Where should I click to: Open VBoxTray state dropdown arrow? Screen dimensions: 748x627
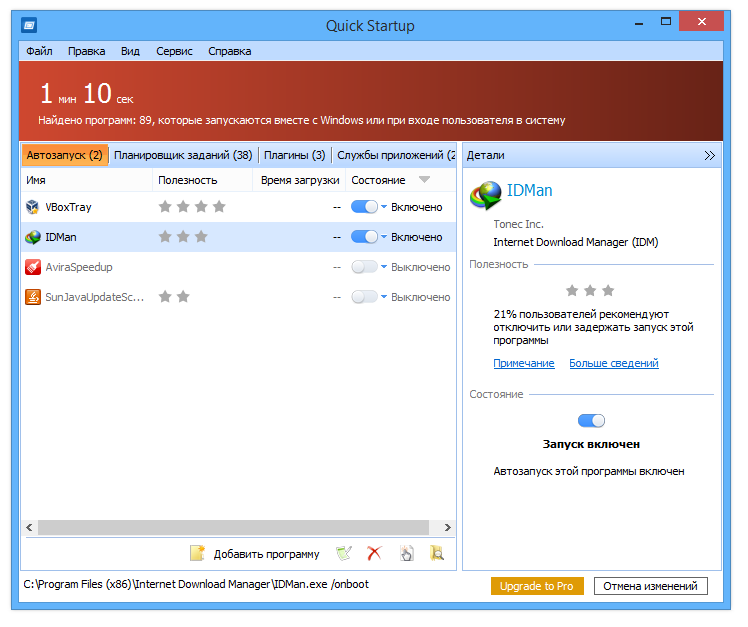click(x=384, y=207)
